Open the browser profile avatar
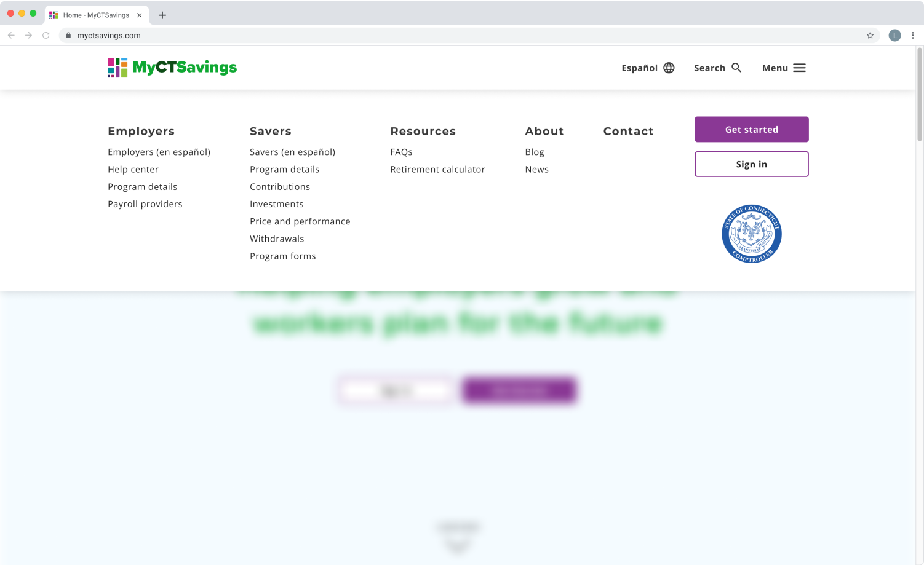The width and height of the screenshot is (924, 565). click(x=894, y=35)
